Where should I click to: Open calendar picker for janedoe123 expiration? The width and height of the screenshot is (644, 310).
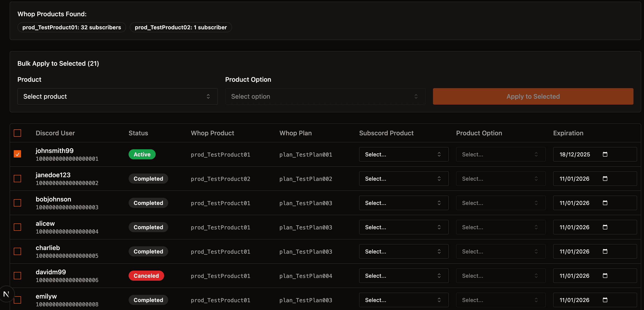(x=605, y=178)
